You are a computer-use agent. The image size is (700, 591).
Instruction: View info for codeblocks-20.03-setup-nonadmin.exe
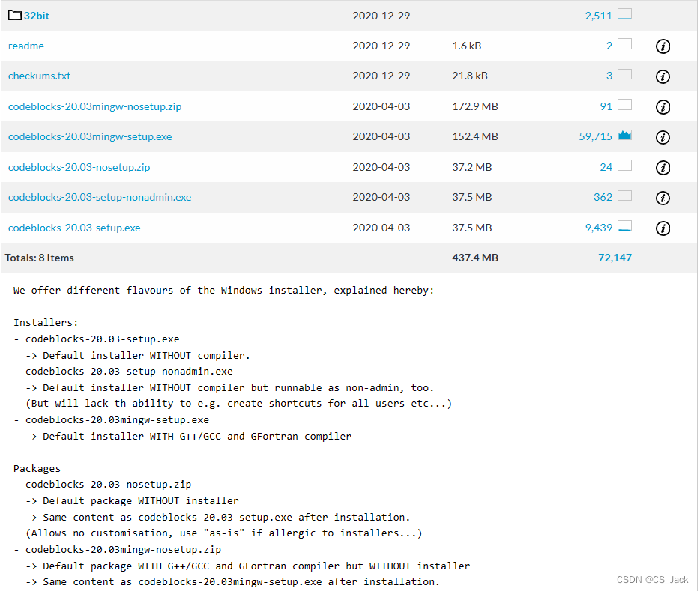coord(663,198)
